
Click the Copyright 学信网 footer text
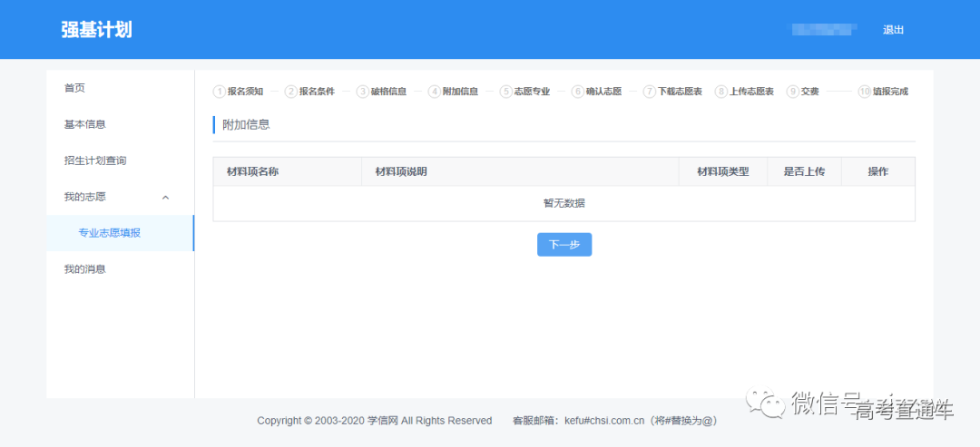[375, 421]
